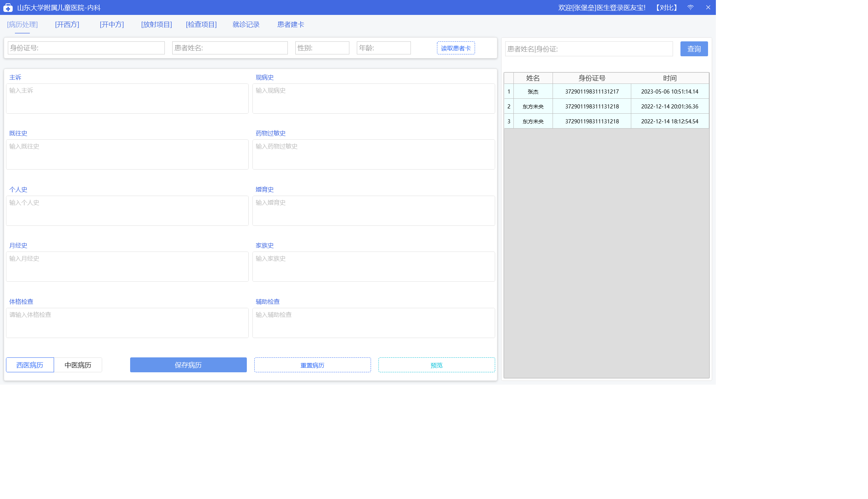The width and height of the screenshot is (868, 499).
Task: Click into the 月经史 text area
Action: [x=127, y=267]
